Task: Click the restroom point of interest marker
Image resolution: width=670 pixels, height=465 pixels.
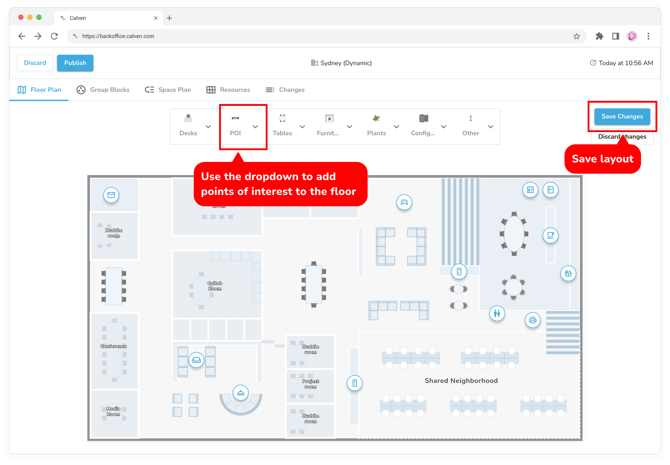Action: click(x=497, y=313)
